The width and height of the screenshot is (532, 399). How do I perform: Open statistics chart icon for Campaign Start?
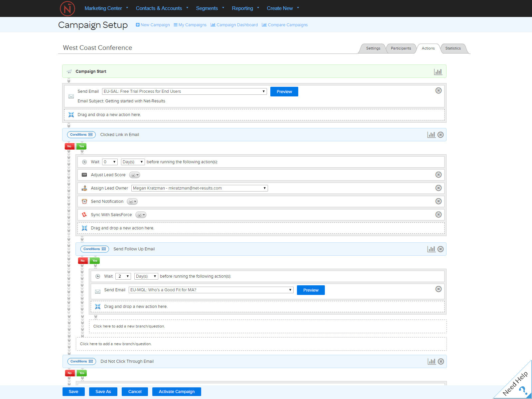tap(438, 71)
